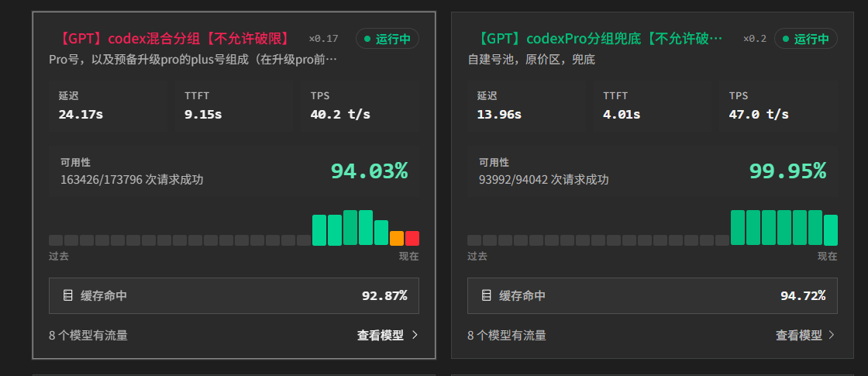Click the 40.2 t/s TPS value
Image resolution: width=868 pixels, height=376 pixels.
(x=340, y=115)
